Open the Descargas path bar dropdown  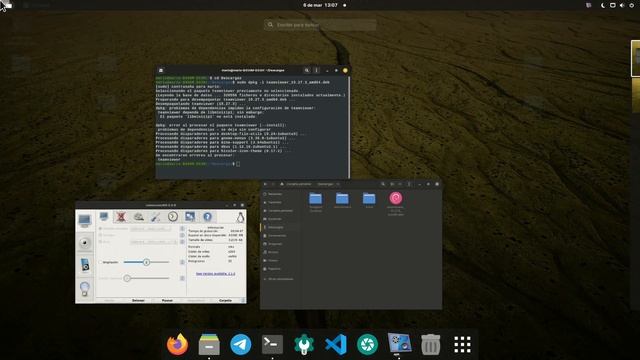coord(338,184)
